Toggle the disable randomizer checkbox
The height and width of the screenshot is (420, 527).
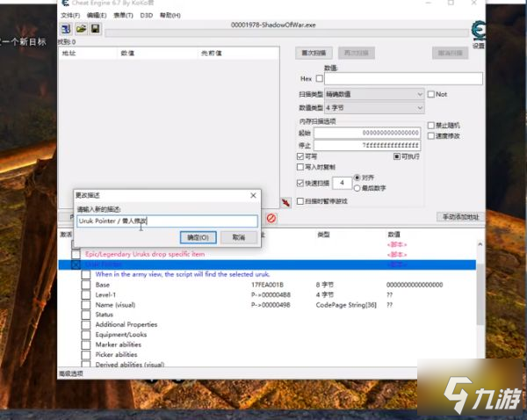point(431,126)
